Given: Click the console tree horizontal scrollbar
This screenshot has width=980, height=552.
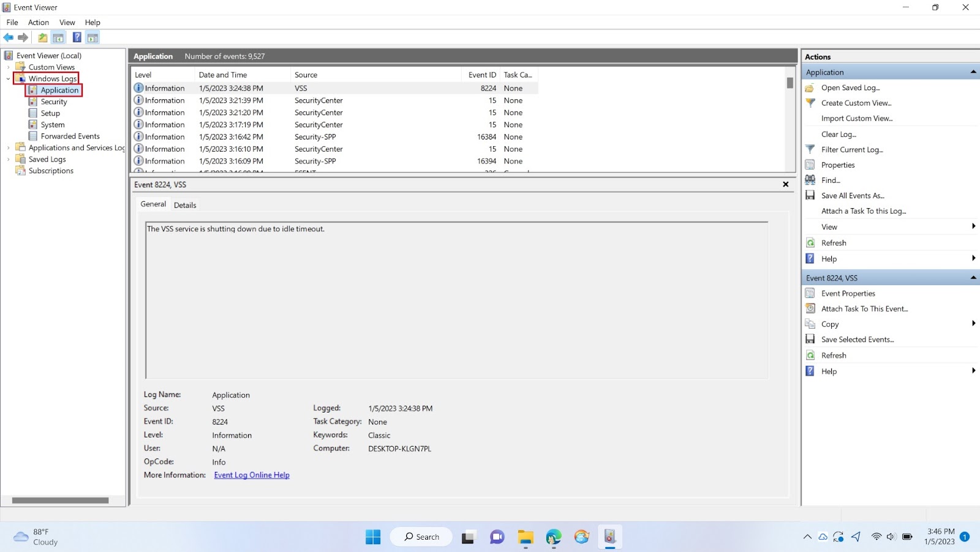Looking at the screenshot, I should click(x=60, y=500).
